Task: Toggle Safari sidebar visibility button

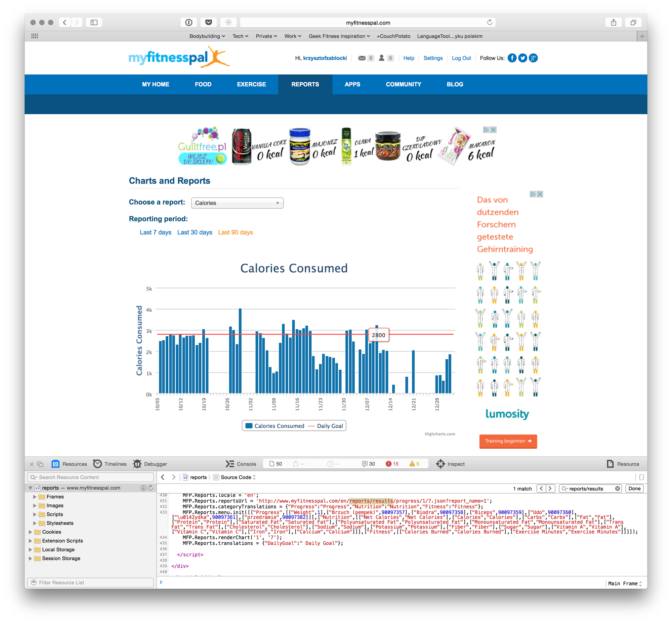Action: [x=94, y=23]
